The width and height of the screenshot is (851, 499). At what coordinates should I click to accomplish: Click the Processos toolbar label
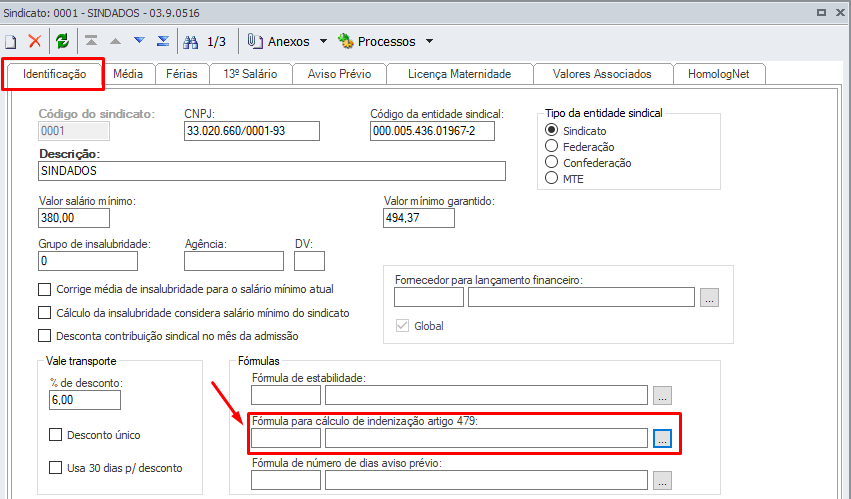click(x=386, y=42)
